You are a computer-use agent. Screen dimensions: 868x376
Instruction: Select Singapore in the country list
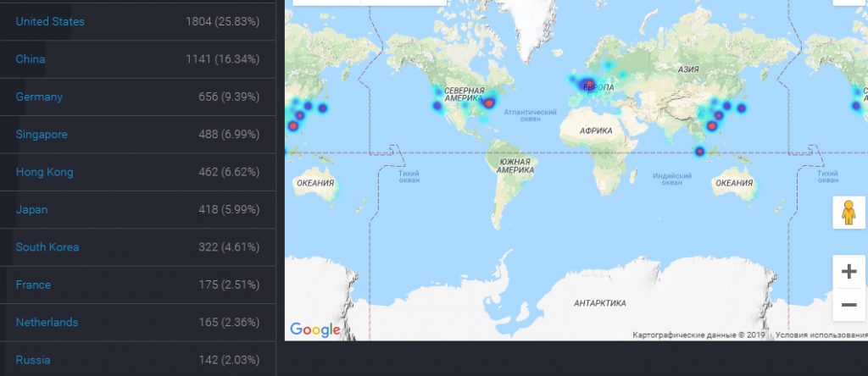click(42, 135)
